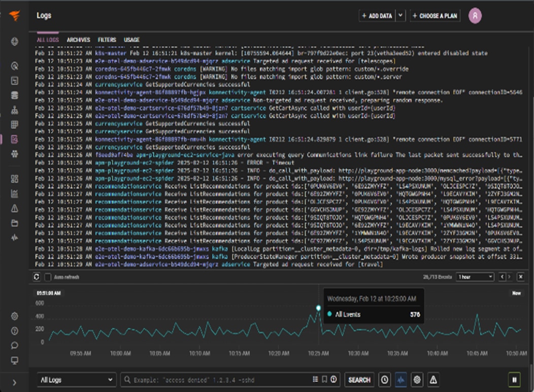
Task: Open the Network topology icon in sidebar
Action: tap(15, 110)
